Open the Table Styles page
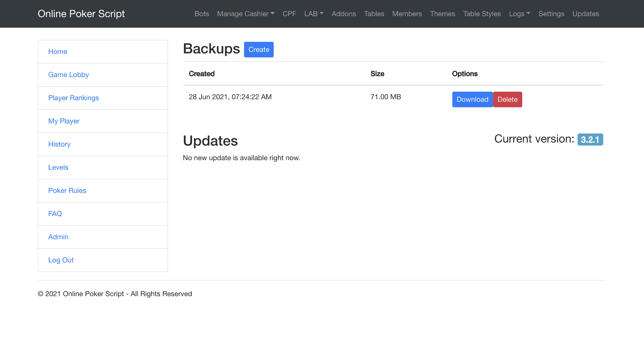Screen dimensions: 644x345 (482, 14)
